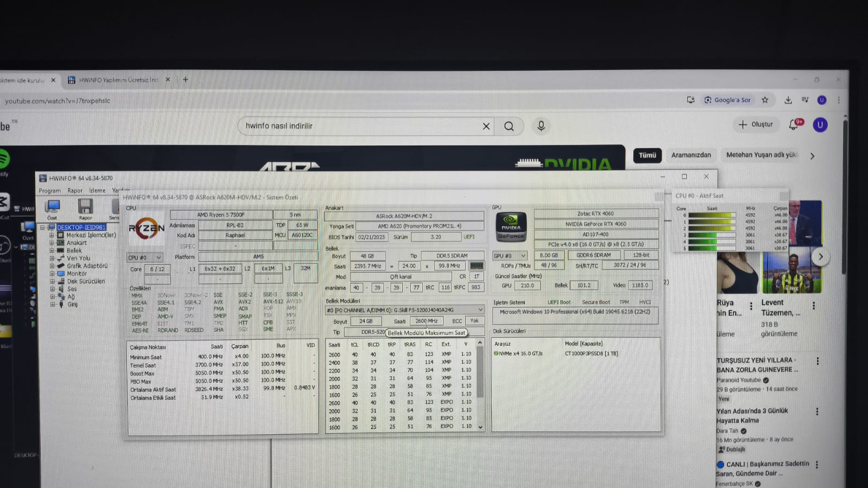Click the Zotac RTX 4060 field
868x488 pixels.
point(596,213)
